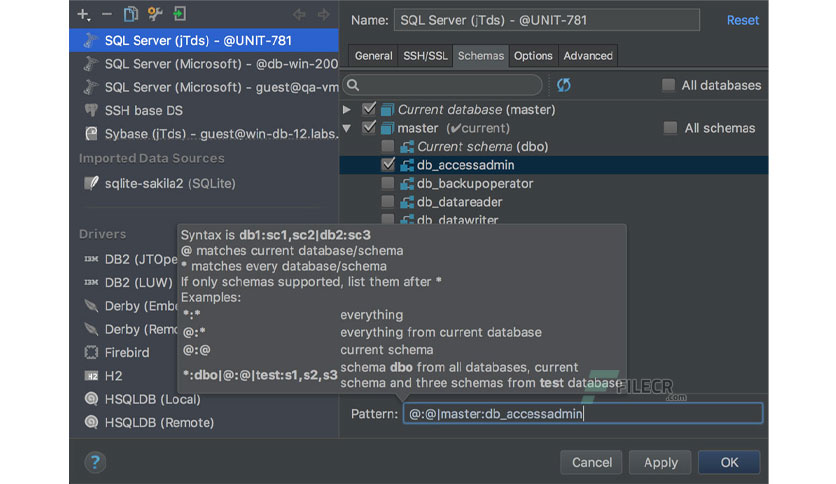Select SQL Server (Microsoft) - guest@qa-vm source

[204, 87]
